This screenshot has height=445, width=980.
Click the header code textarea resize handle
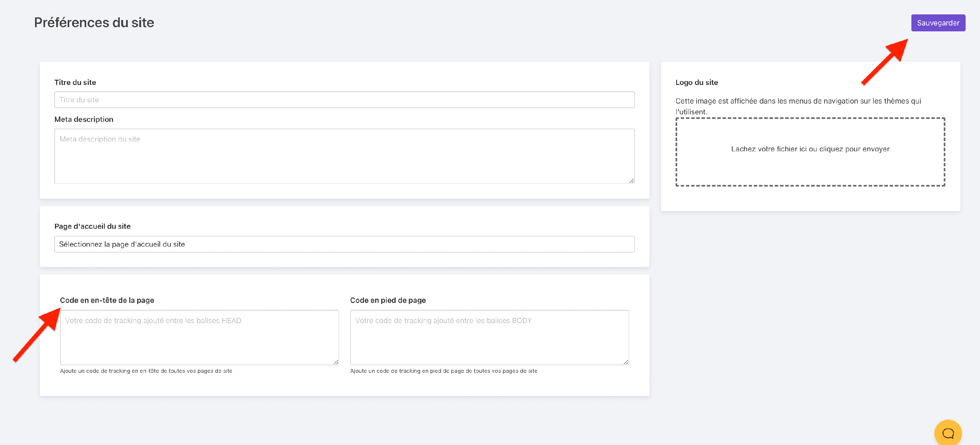[336, 362]
